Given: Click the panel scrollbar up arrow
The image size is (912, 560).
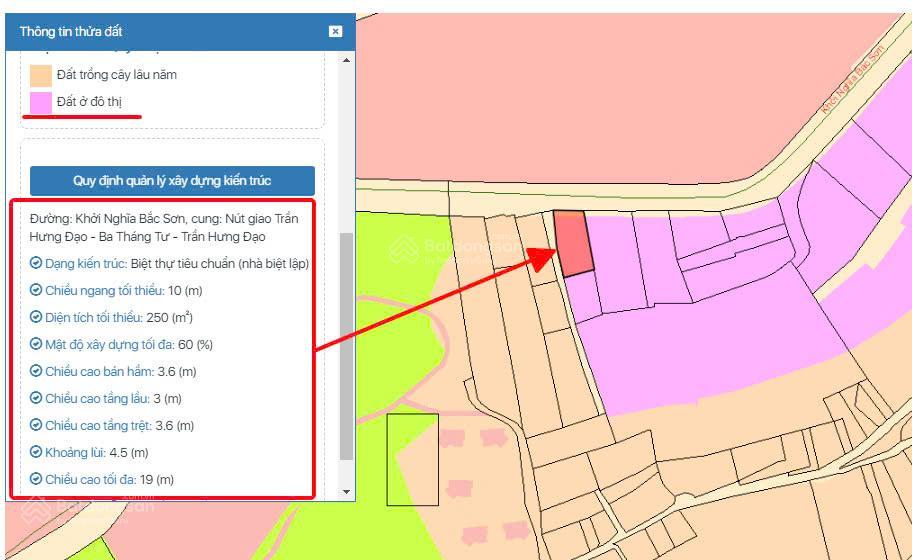Looking at the screenshot, I should click(x=347, y=60).
